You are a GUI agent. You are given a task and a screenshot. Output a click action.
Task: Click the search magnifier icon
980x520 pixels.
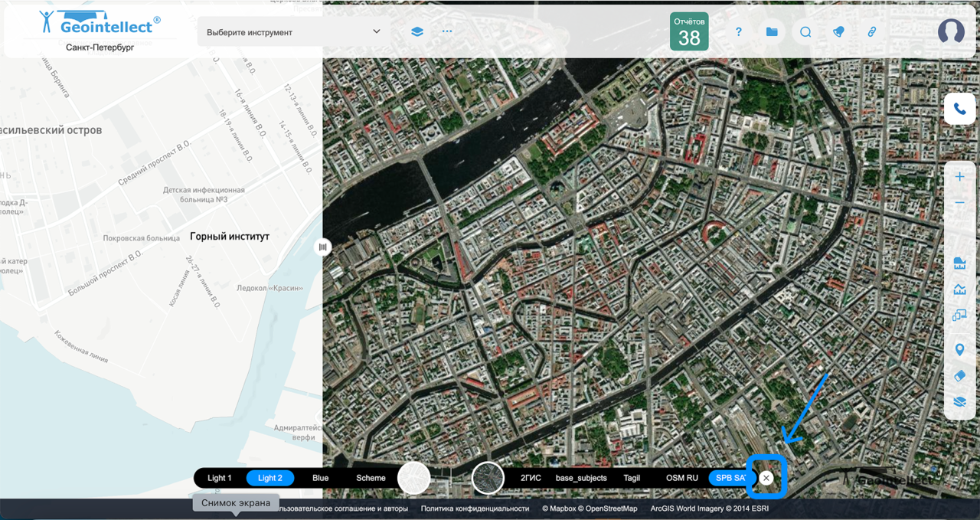(x=805, y=32)
